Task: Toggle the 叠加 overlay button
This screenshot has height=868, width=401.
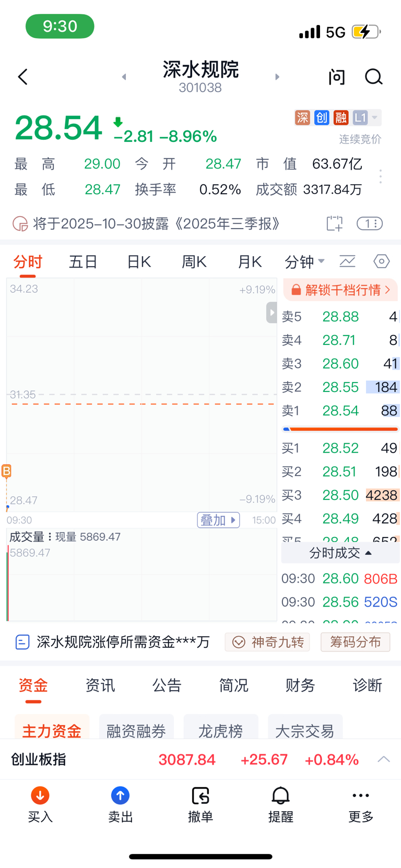Action: (218, 520)
